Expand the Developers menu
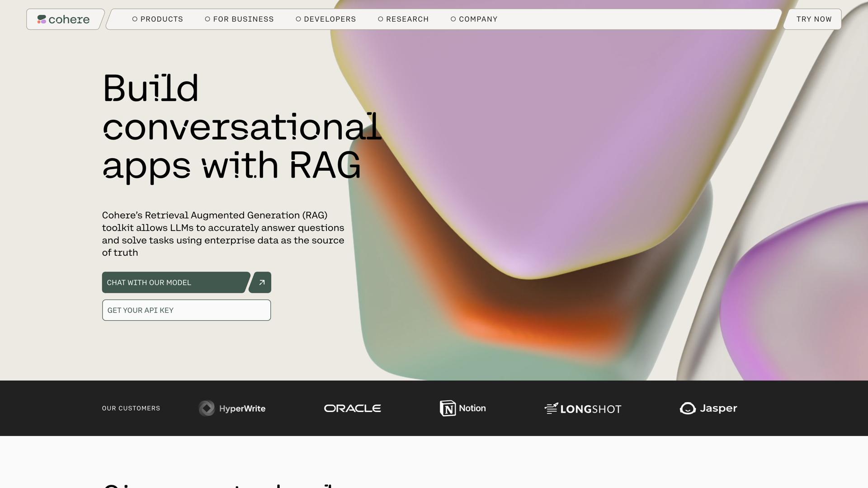Screen dimensions: 868x488 coord(330,19)
